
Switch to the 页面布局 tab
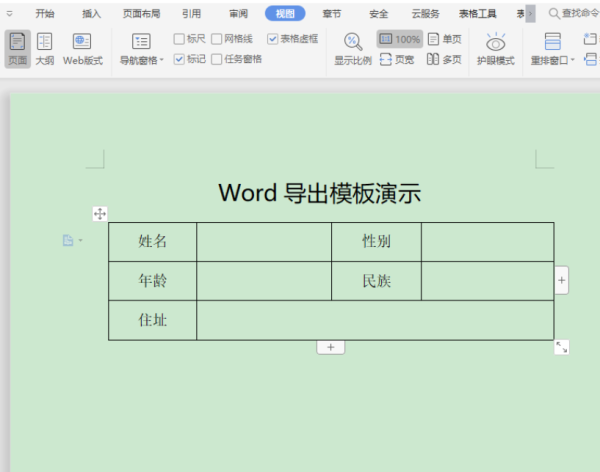[140, 14]
